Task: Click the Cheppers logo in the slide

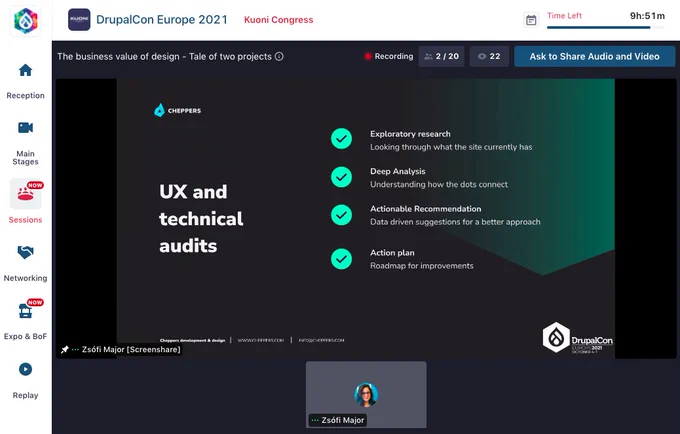Action: [x=177, y=111]
